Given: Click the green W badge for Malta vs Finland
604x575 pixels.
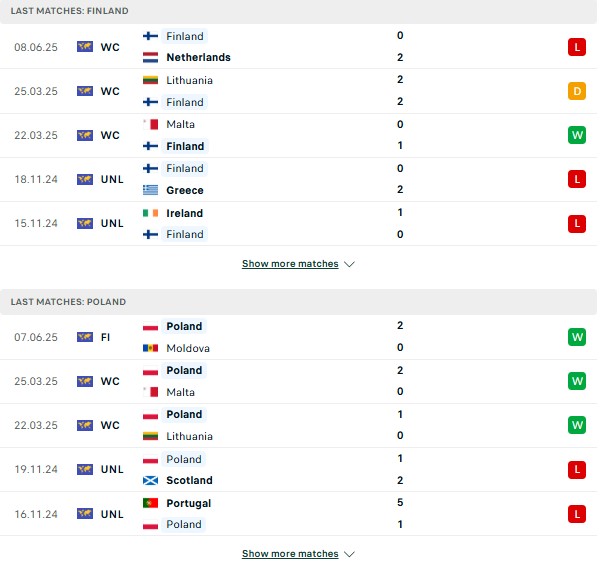Looking at the screenshot, I should coord(577,135).
